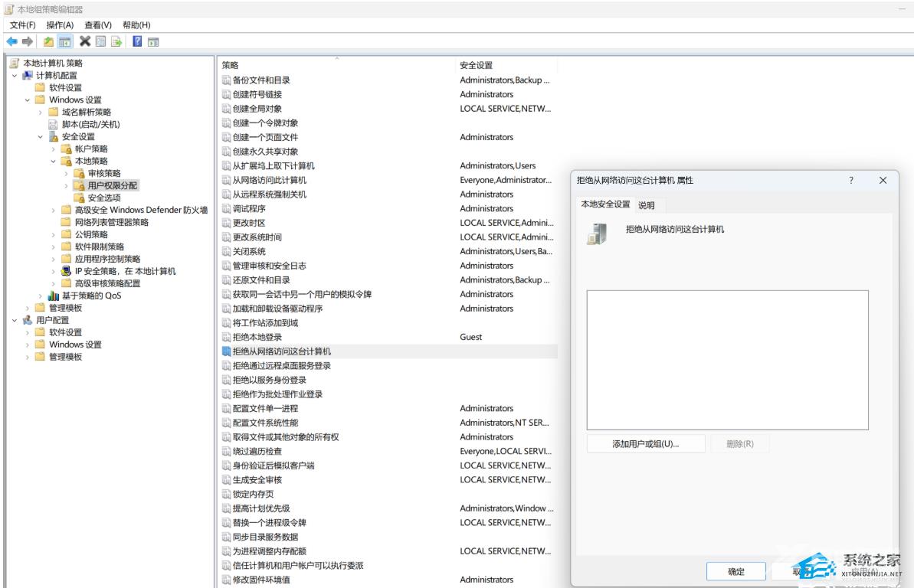This screenshot has height=588, width=914.
Task: Click the Up one level folder icon
Action: coord(48,41)
